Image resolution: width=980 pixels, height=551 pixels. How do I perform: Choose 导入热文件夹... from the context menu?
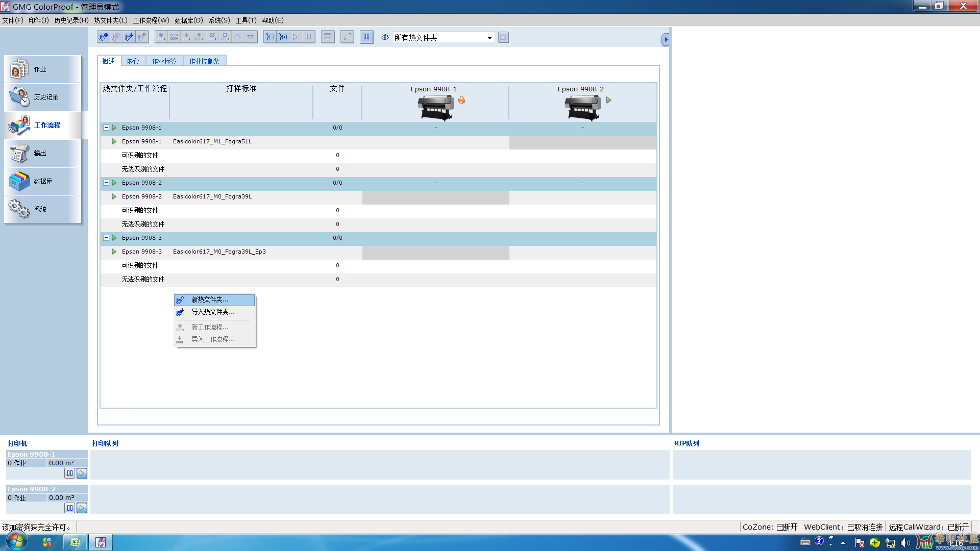coord(214,312)
